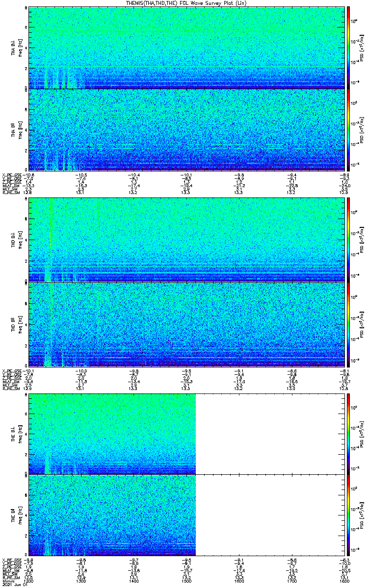
Task: Click the THA B-perpendicular freq [Hz] axis label
Action: pos(20,48)
